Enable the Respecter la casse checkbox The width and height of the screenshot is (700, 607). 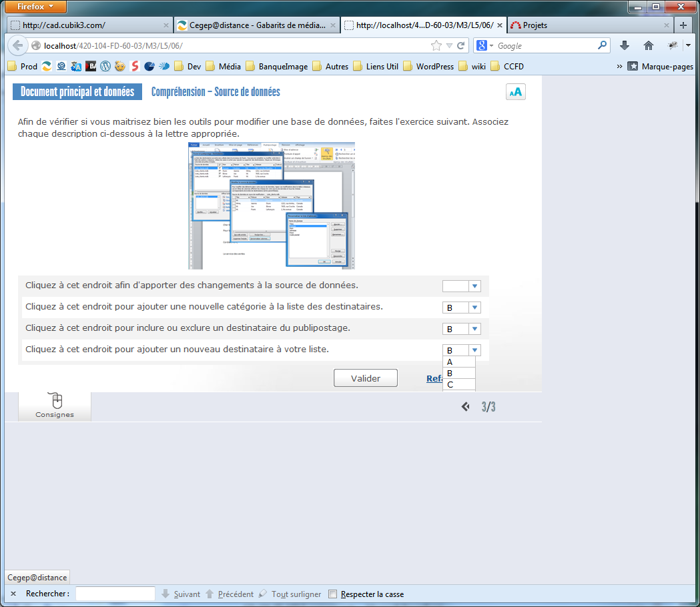click(x=333, y=594)
